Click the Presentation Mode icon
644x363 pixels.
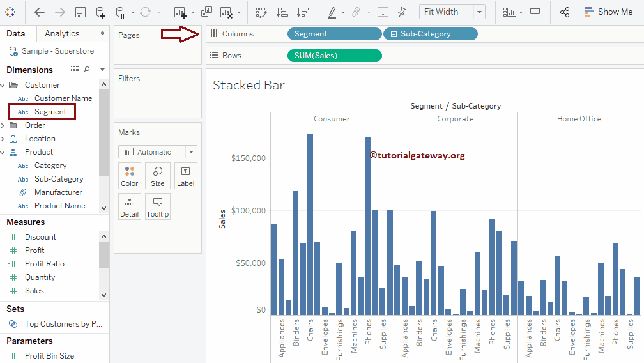[x=535, y=12]
